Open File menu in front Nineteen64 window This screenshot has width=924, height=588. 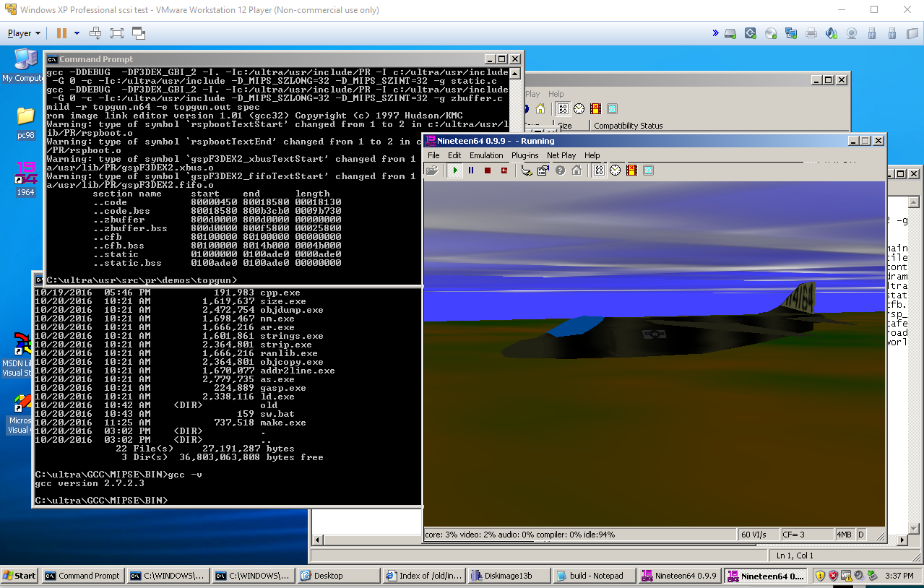click(x=433, y=155)
